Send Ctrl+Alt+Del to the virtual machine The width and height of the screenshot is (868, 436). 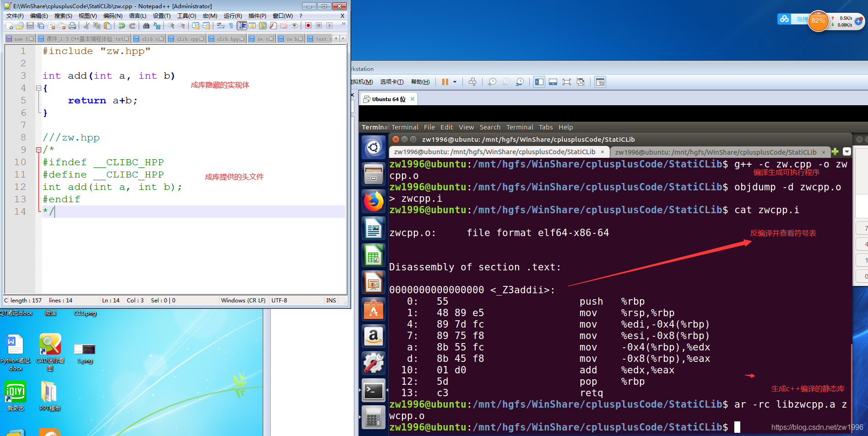(x=472, y=82)
